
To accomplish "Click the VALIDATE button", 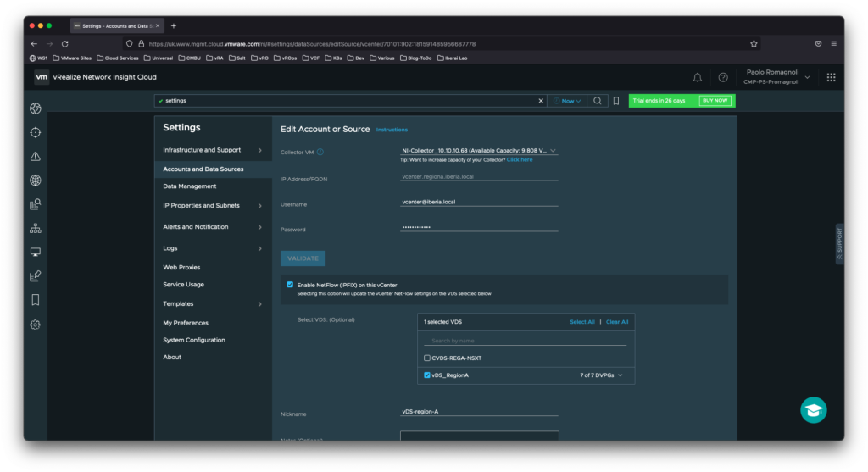I will [x=303, y=258].
